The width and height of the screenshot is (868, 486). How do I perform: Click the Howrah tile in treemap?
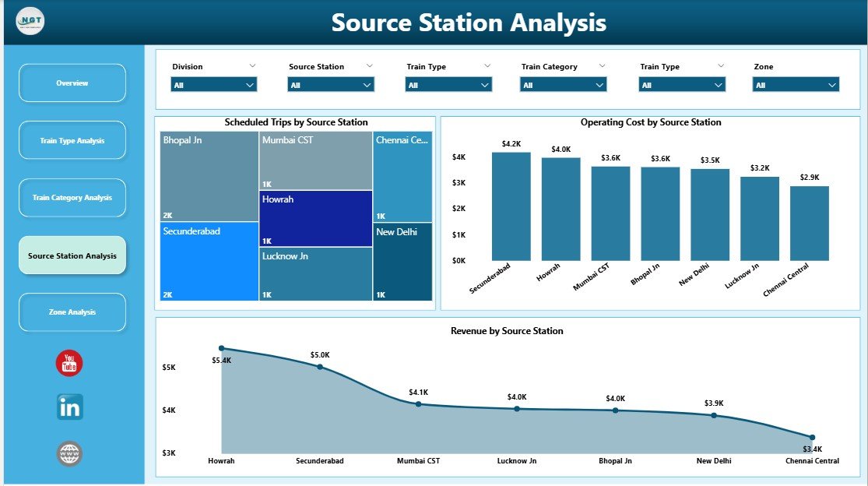[x=315, y=219]
